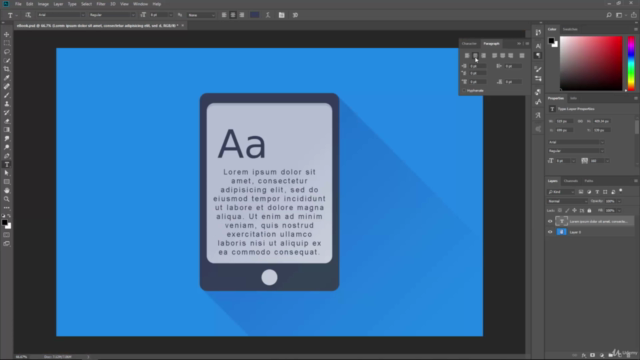
Task: Open layer Kind filter dropdown
Action: [561, 192]
